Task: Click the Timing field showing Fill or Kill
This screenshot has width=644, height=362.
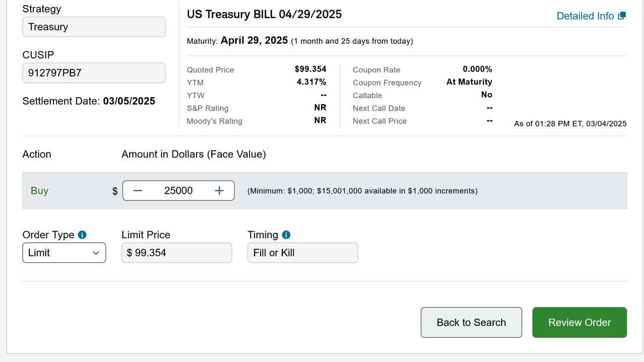Action: point(302,253)
